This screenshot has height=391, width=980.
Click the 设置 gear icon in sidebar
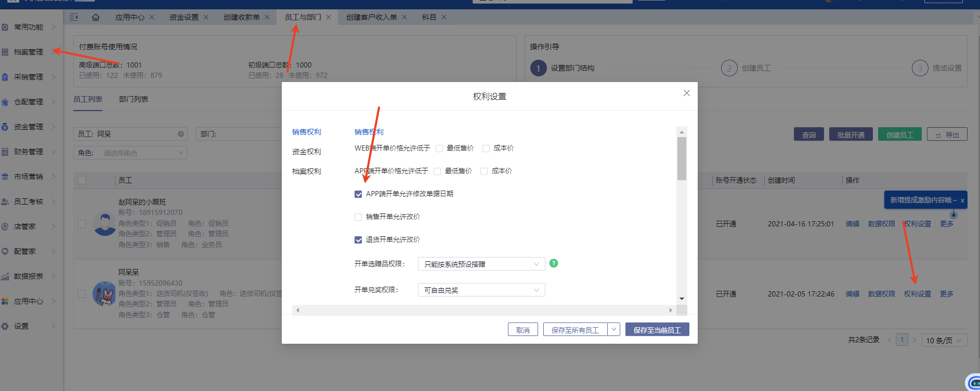[5, 326]
